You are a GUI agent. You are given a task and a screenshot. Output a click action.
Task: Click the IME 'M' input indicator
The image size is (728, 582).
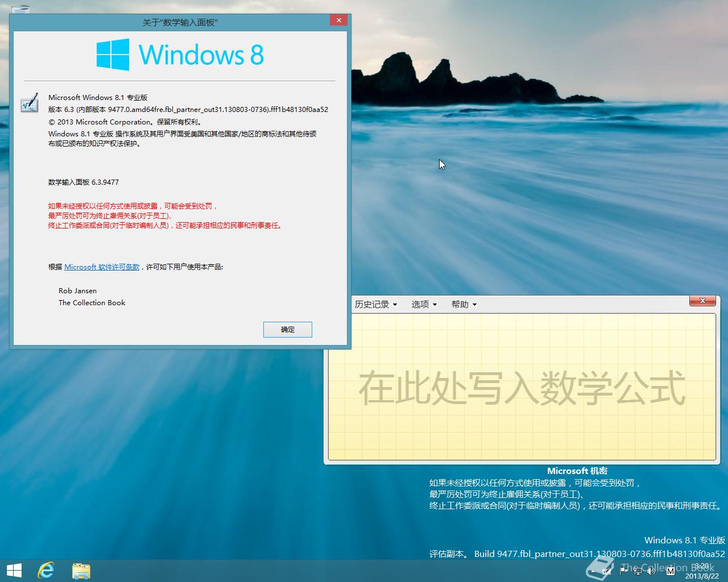pos(671,571)
